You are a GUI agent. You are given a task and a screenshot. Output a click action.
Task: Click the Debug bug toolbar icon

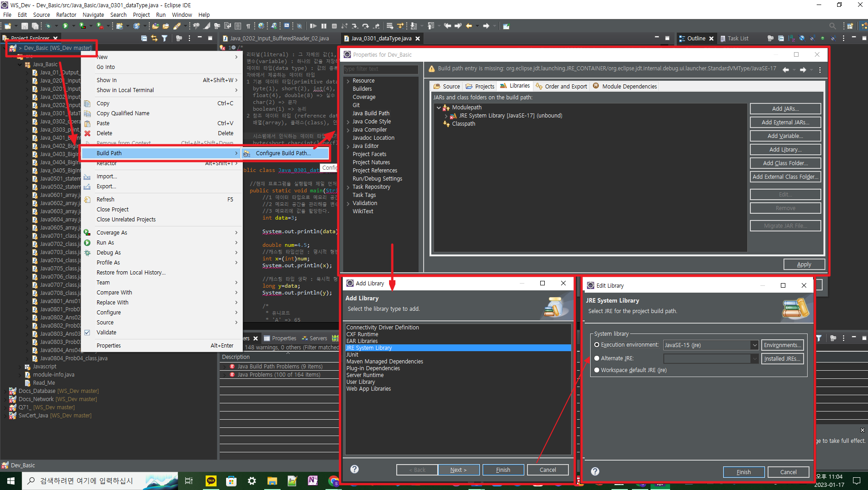pyautogui.click(x=48, y=26)
